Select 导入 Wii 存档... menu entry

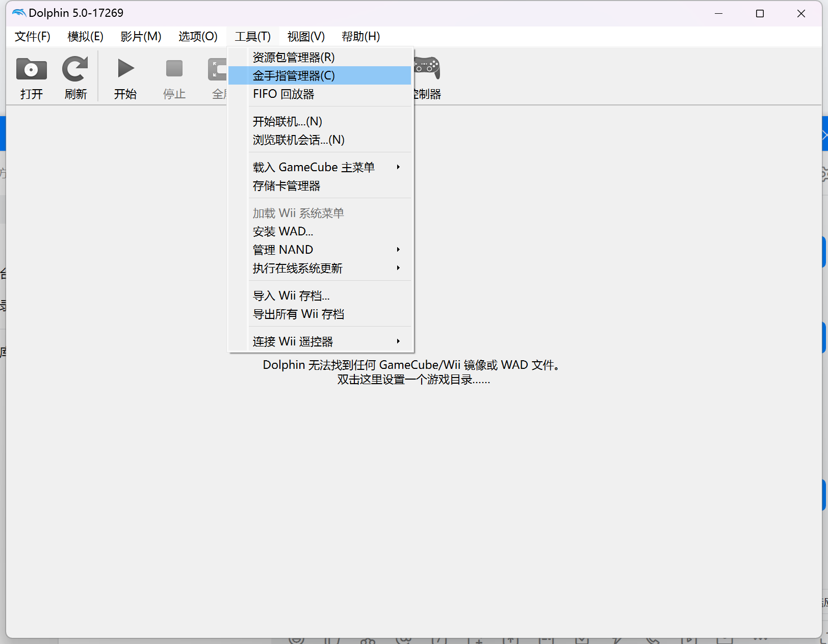tap(320, 296)
